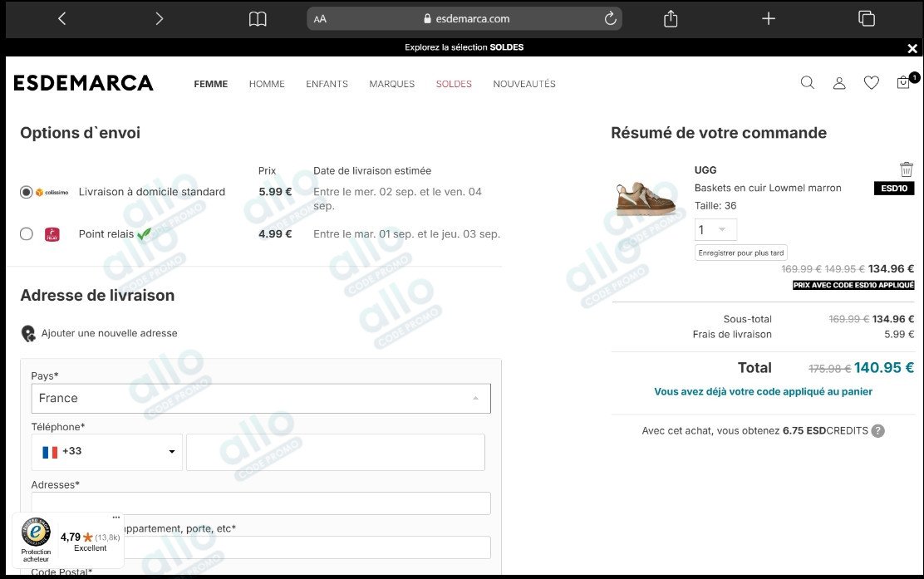Click the appartement, porte input field

[x=307, y=547]
